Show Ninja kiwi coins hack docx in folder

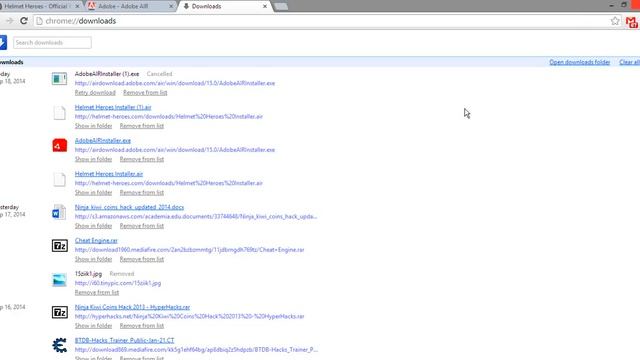[93, 226]
